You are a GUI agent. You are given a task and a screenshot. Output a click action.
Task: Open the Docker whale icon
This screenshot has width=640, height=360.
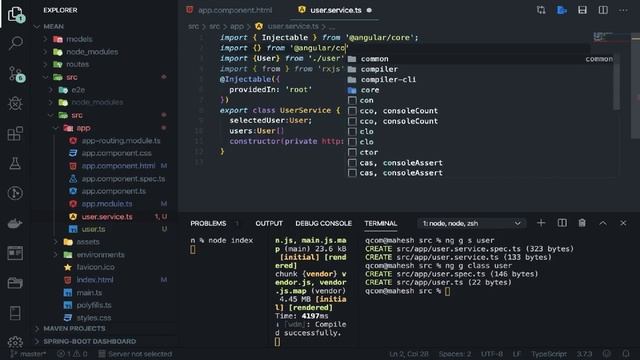point(15,223)
